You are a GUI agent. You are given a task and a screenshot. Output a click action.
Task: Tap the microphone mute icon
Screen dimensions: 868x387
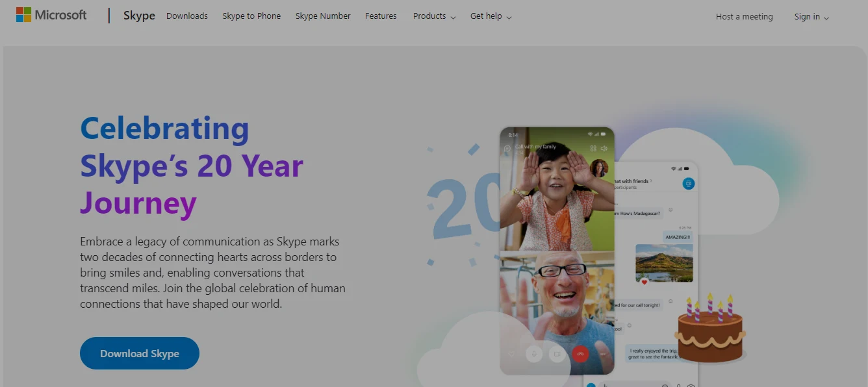534,354
